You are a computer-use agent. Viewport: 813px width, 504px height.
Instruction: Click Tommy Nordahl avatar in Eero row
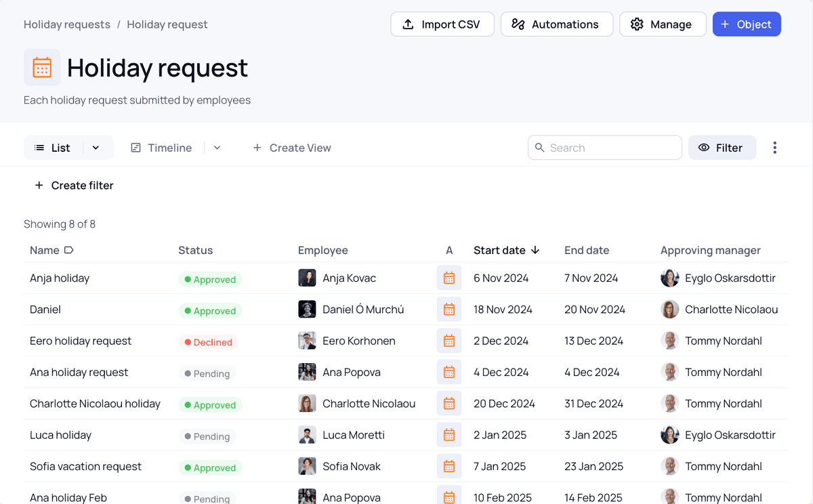(x=669, y=341)
